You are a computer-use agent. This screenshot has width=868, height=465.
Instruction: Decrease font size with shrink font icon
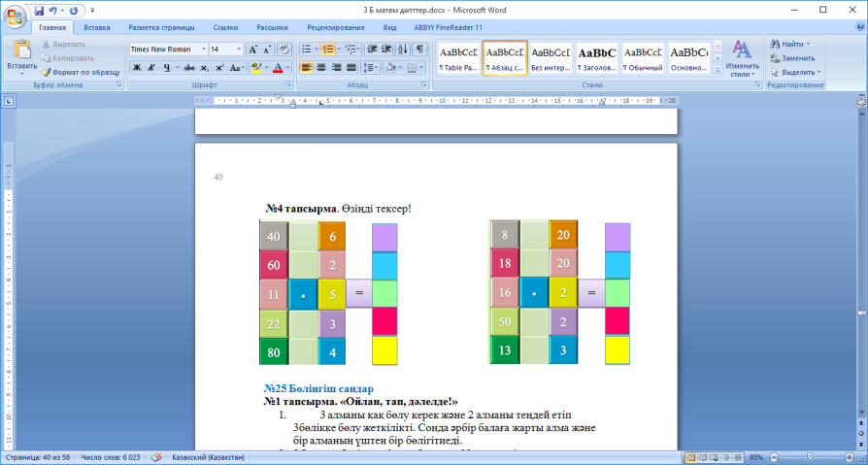coord(267,50)
